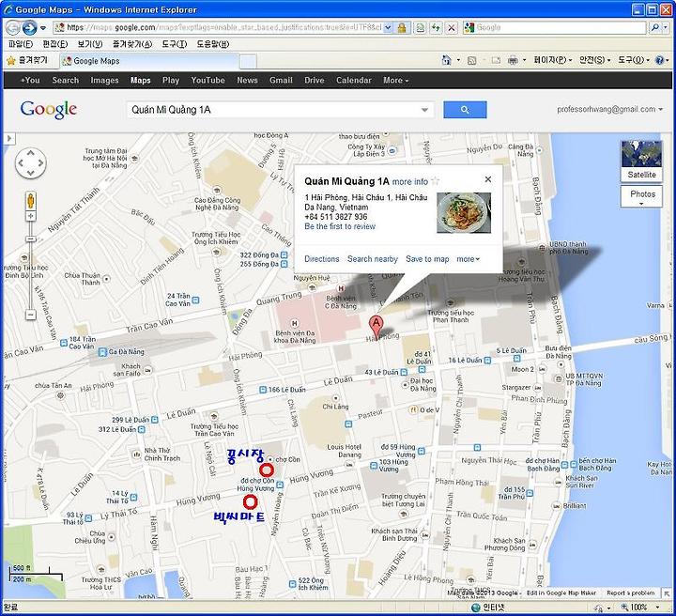
Task: Select the Google Maps browser tab
Action: click(148, 61)
